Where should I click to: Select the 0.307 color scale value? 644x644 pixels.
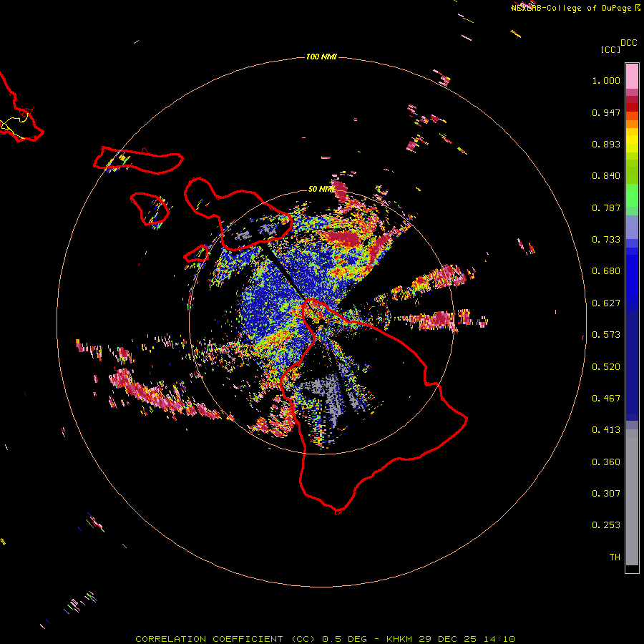point(606,494)
